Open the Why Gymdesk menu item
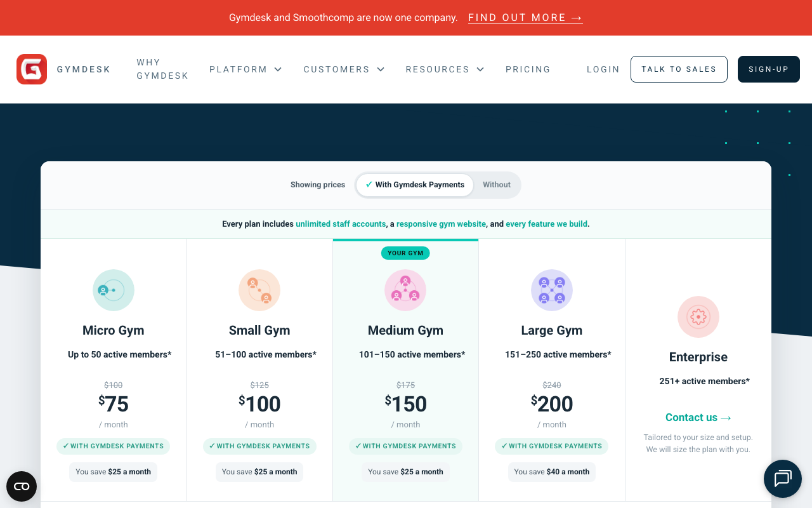The width and height of the screenshot is (812, 508). [x=162, y=69]
